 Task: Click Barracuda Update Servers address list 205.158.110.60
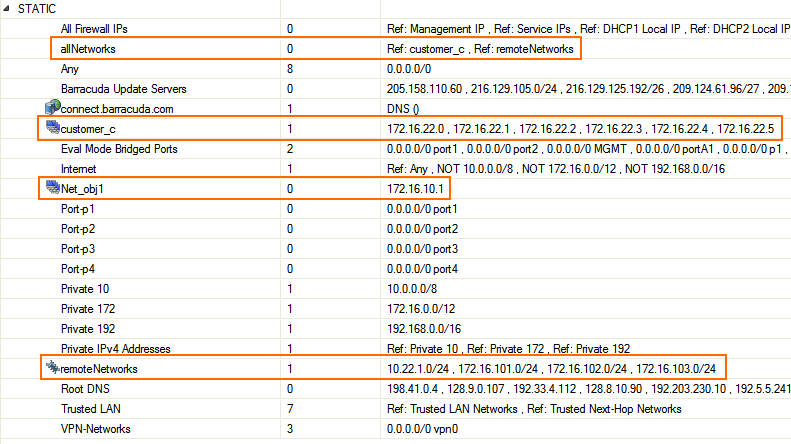[x=589, y=89]
